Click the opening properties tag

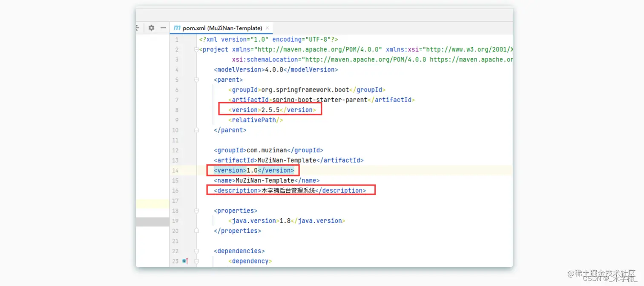[236, 211]
